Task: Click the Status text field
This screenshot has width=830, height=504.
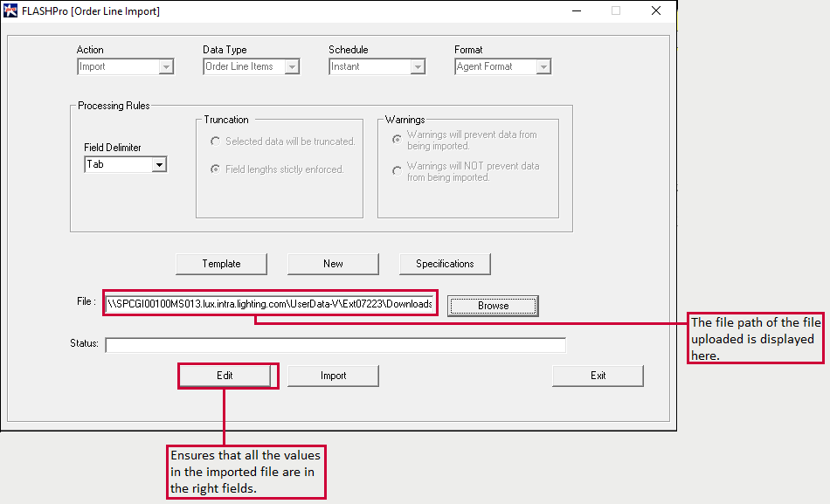Action: (x=335, y=345)
